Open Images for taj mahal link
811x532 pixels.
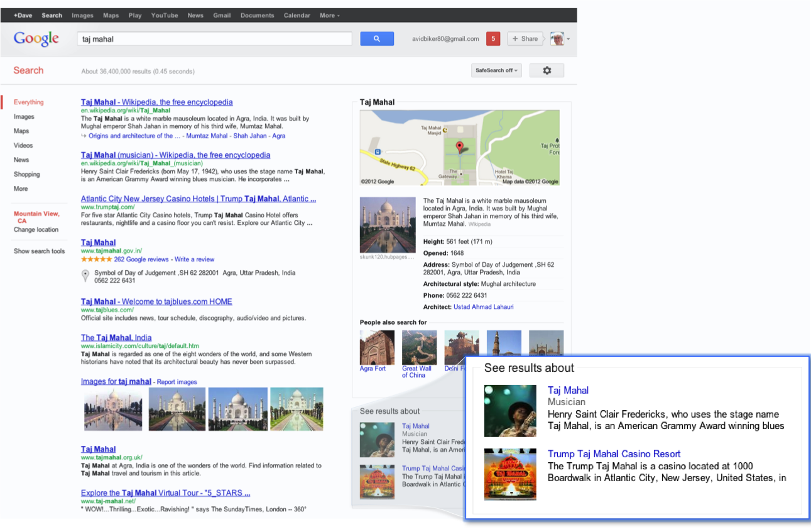(x=116, y=381)
